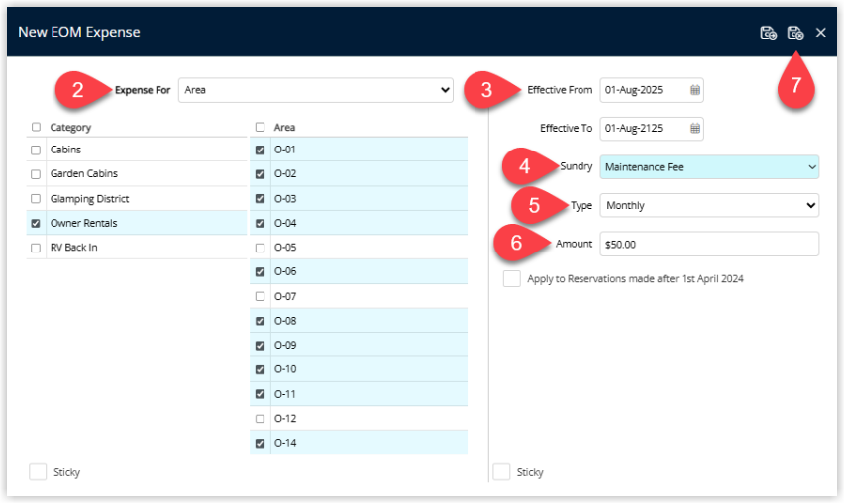Click the Save and Add New icon
Screen dimensions: 845x504
point(768,33)
